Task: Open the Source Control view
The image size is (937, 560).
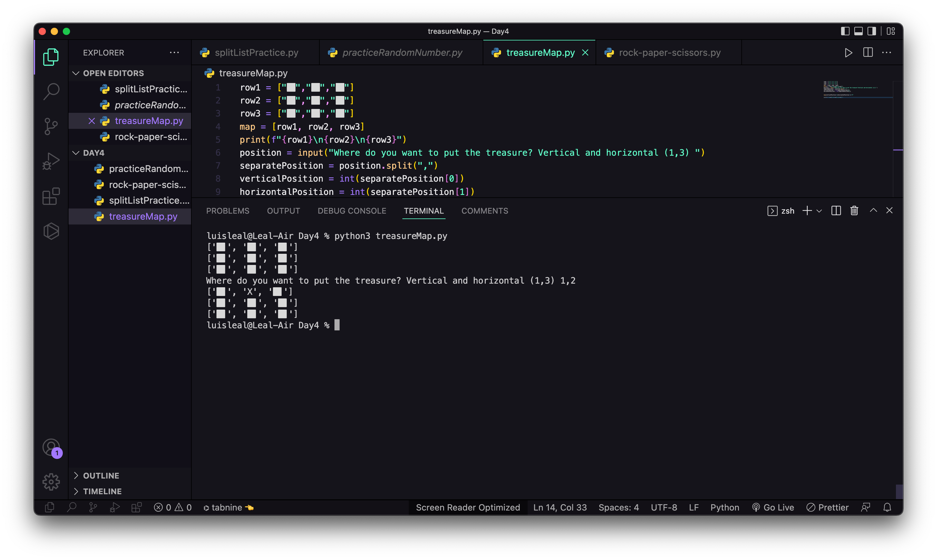Action: (51, 126)
